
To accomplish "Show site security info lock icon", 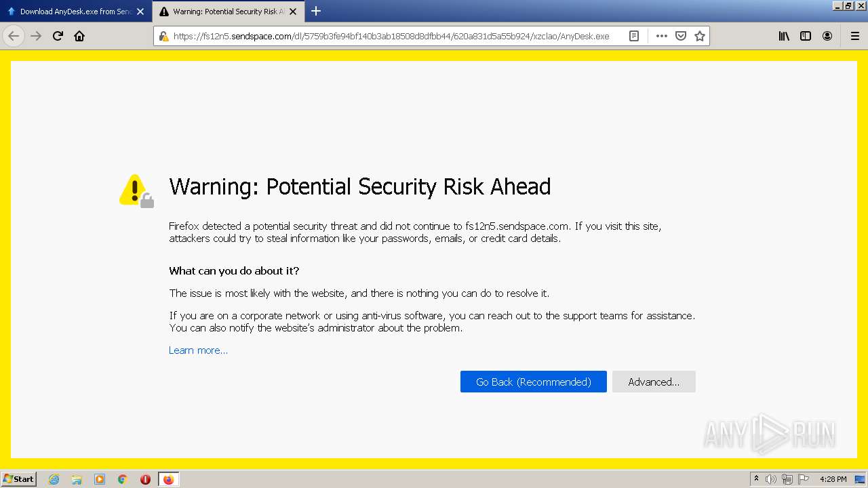I will tap(163, 36).
